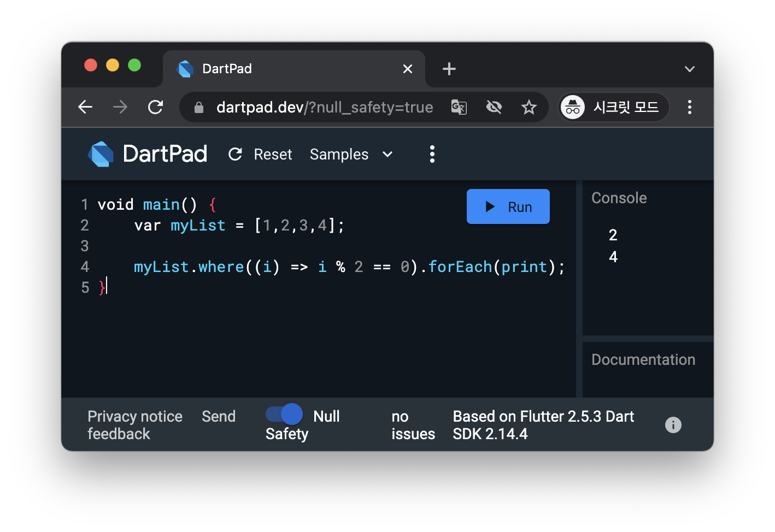Image resolution: width=775 pixels, height=532 pixels.
Task: Click the Console panel heading
Action: click(x=619, y=198)
